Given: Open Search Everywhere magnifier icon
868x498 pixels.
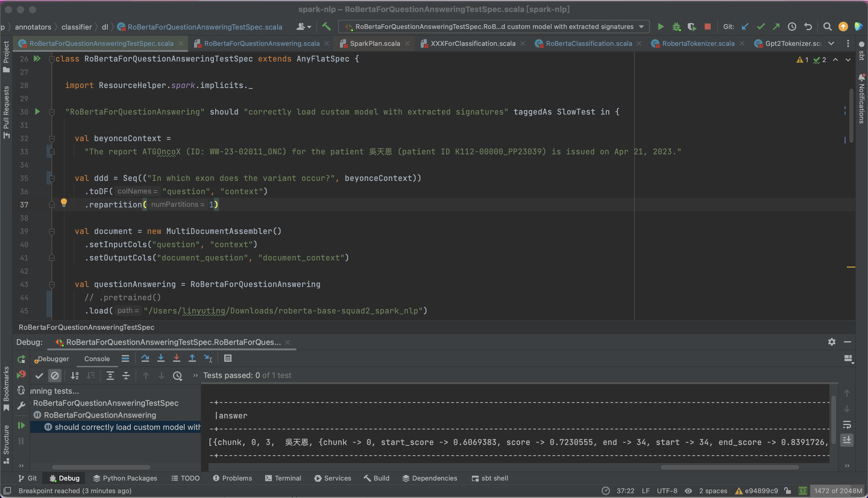Looking at the screenshot, I should [827, 26].
